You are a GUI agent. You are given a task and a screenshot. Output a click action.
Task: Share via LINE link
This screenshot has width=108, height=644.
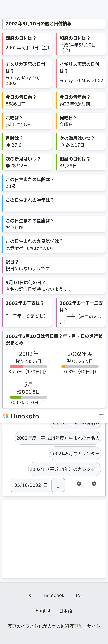click(78, 595)
